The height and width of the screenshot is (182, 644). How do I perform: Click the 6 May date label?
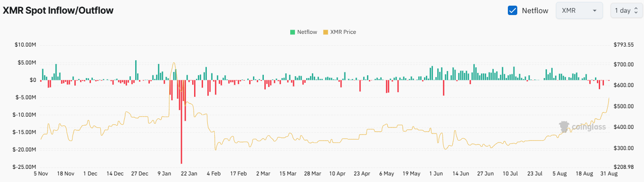click(386, 174)
